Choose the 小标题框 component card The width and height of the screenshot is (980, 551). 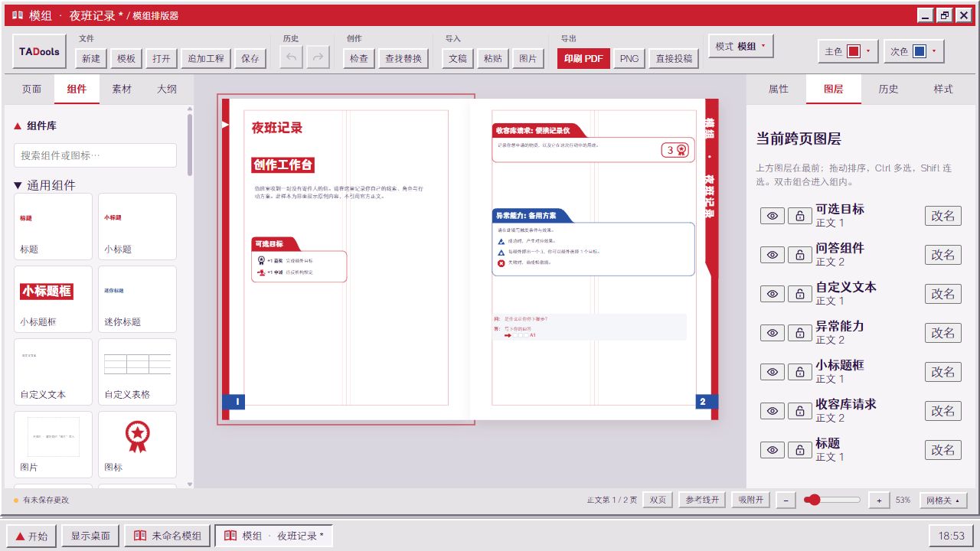pyautogui.click(x=53, y=298)
